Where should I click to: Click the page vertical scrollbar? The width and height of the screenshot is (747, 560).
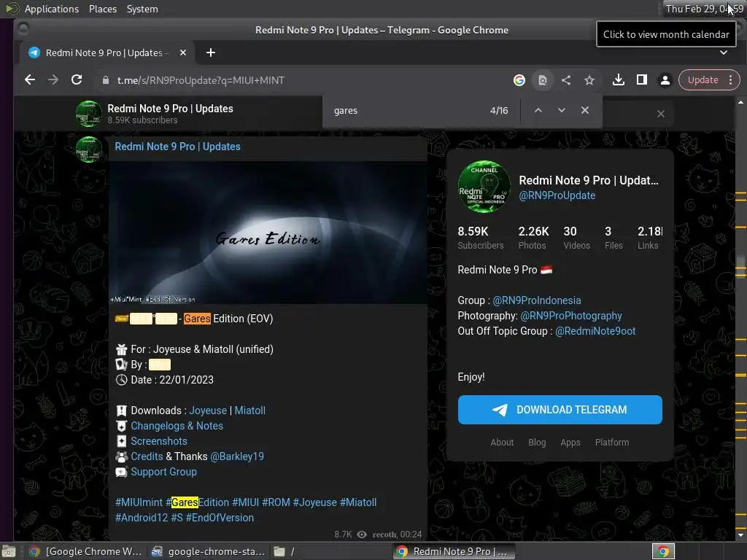[740, 319]
